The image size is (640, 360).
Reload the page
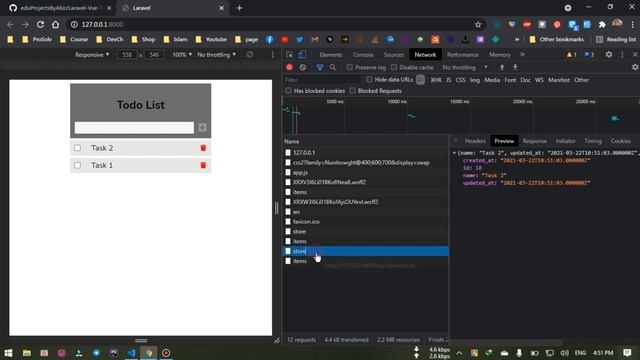40,24
